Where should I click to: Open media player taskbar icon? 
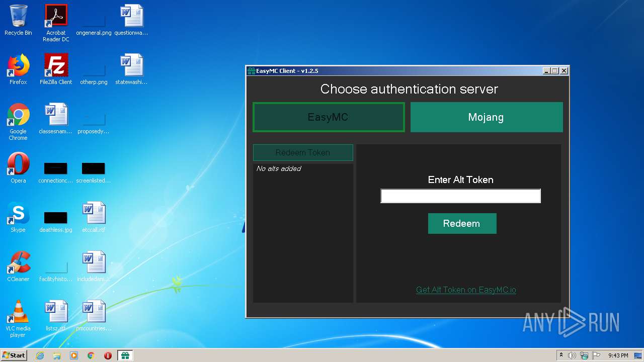(74, 355)
